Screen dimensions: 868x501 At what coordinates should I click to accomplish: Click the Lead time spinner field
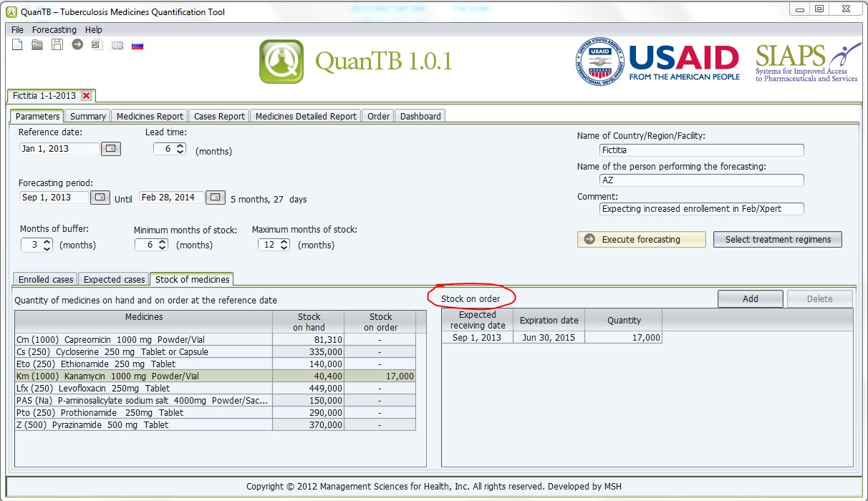(x=170, y=149)
